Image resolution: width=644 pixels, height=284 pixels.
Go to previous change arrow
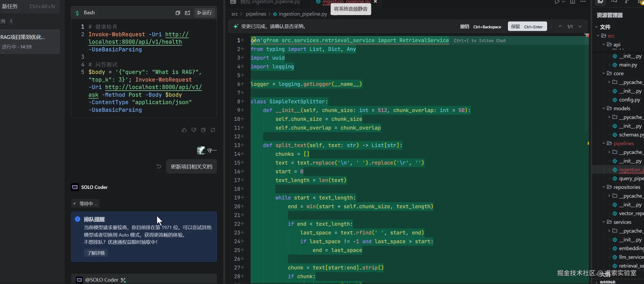pyautogui.click(x=560, y=27)
